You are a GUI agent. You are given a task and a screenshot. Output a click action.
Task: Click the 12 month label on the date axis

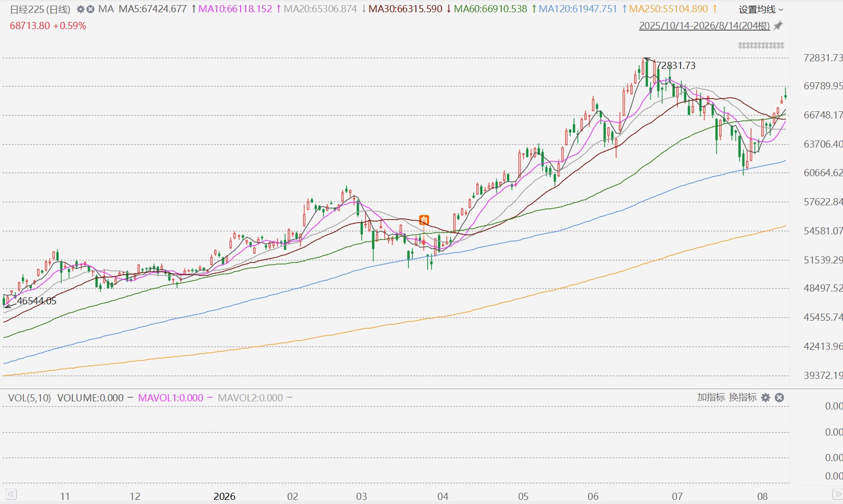coord(135,496)
